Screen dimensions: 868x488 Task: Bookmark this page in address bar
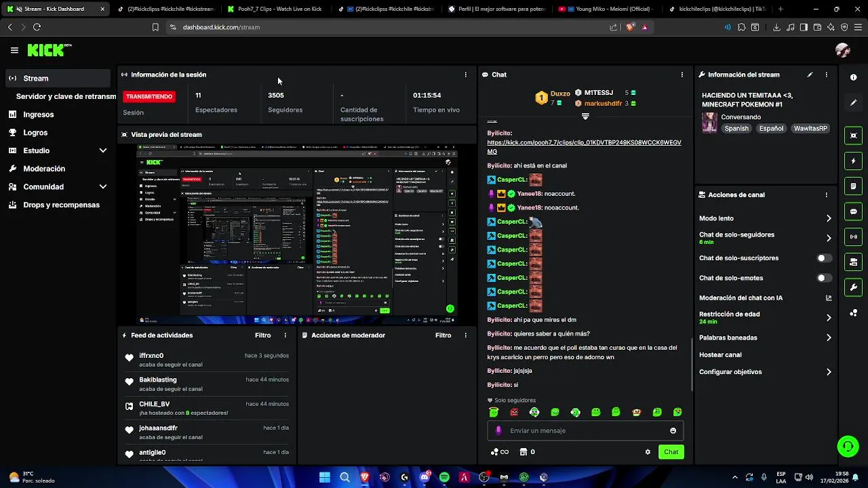point(155,27)
